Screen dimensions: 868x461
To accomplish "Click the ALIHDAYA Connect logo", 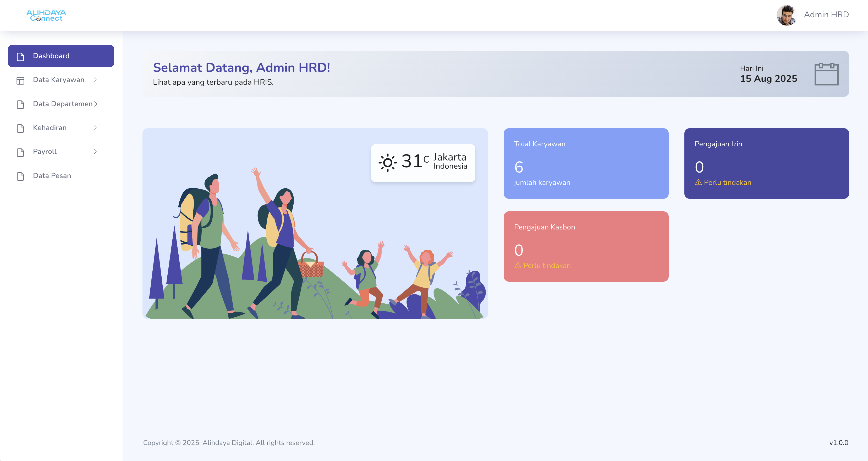I will [46, 15].
